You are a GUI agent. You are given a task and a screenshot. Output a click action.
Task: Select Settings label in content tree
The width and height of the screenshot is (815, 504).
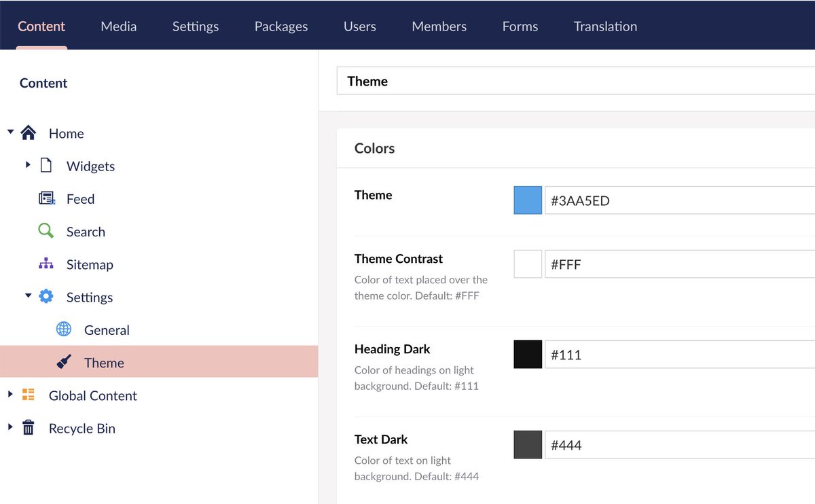pyautogui.click(x=90, y=298)
